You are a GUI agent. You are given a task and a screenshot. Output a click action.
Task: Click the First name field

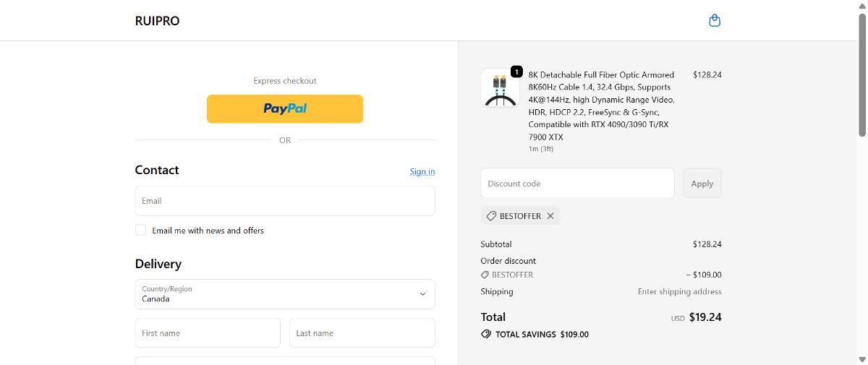[x=208, y=333]
